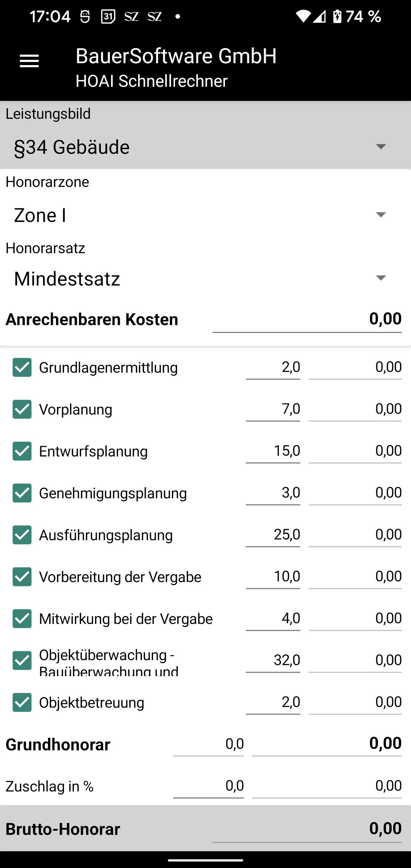Tap the Wi-Fi signal icon
Image resolution: width=411 pixels, height=868 pixels.
tap(303, 16)
